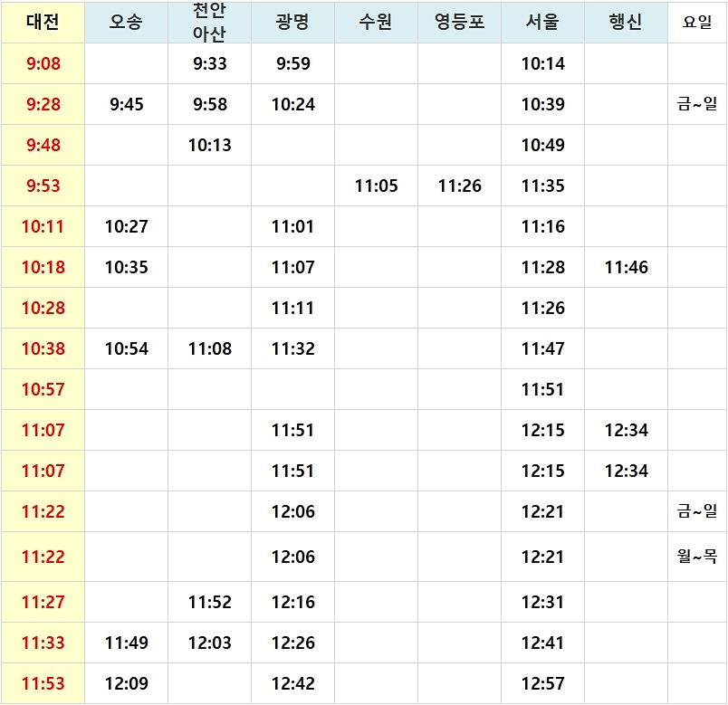This screenshot has height=705, width=728.
Task: Click the 11:49 오송 cell
Action: [126, 643]
